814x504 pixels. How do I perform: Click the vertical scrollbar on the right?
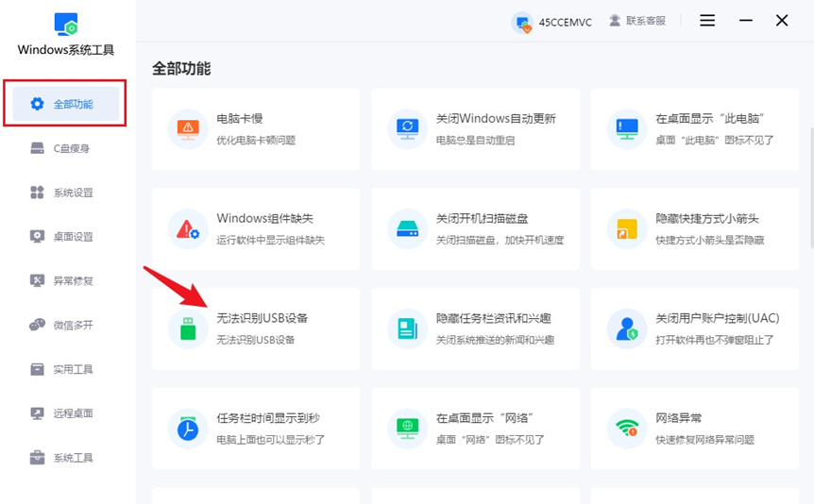[811, 190]
